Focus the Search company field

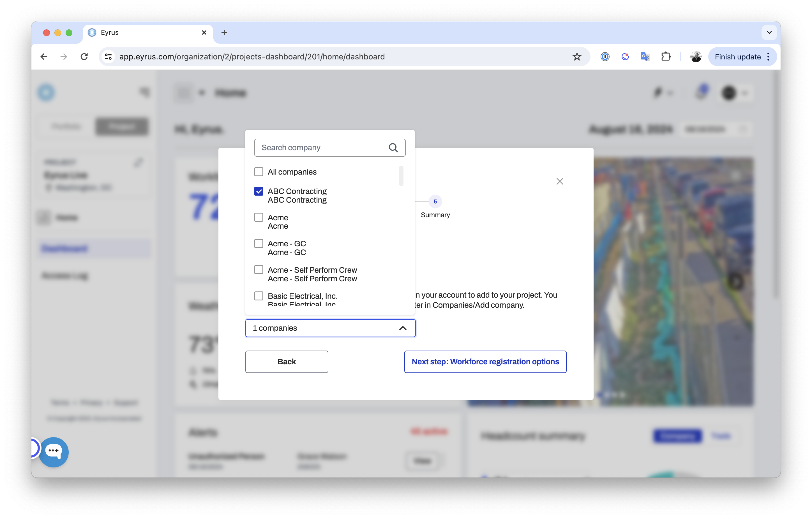pos(329,148)
